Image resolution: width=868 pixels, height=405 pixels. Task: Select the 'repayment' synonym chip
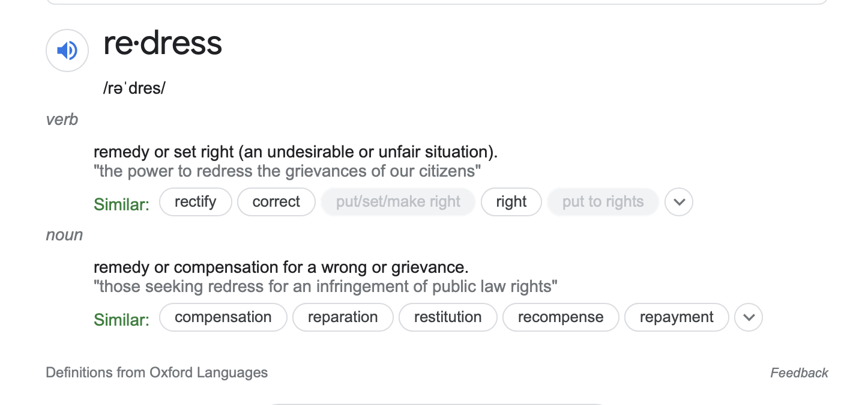coord(677,317)
